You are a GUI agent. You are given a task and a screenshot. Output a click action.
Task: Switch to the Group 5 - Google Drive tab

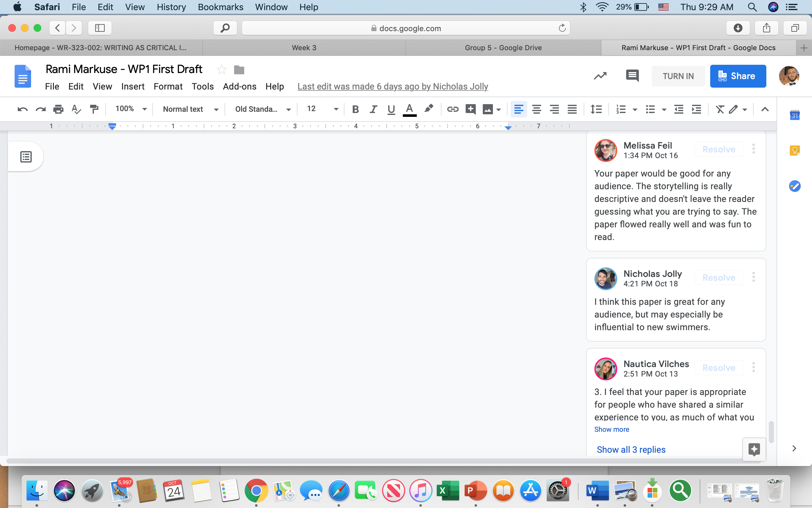503,48
